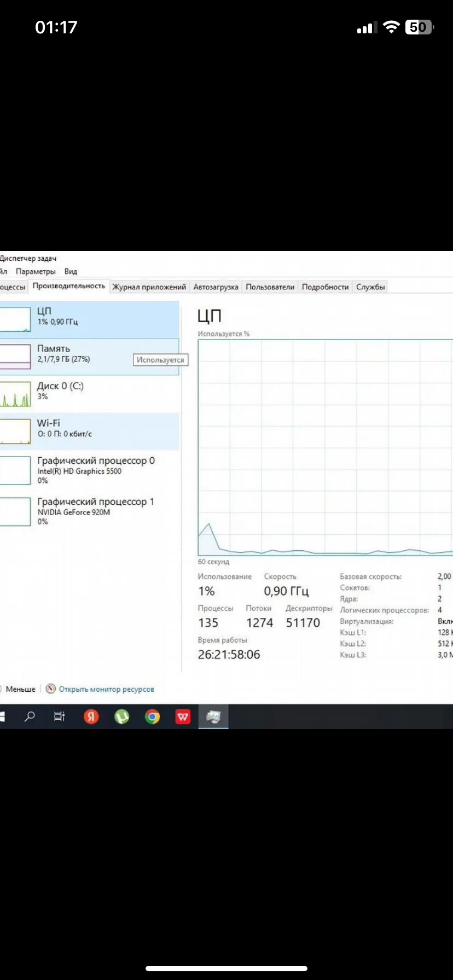The width and height of the screenshot is (453, 980).
Task: Click the Используется % label
Action: [x=223, y=334]
